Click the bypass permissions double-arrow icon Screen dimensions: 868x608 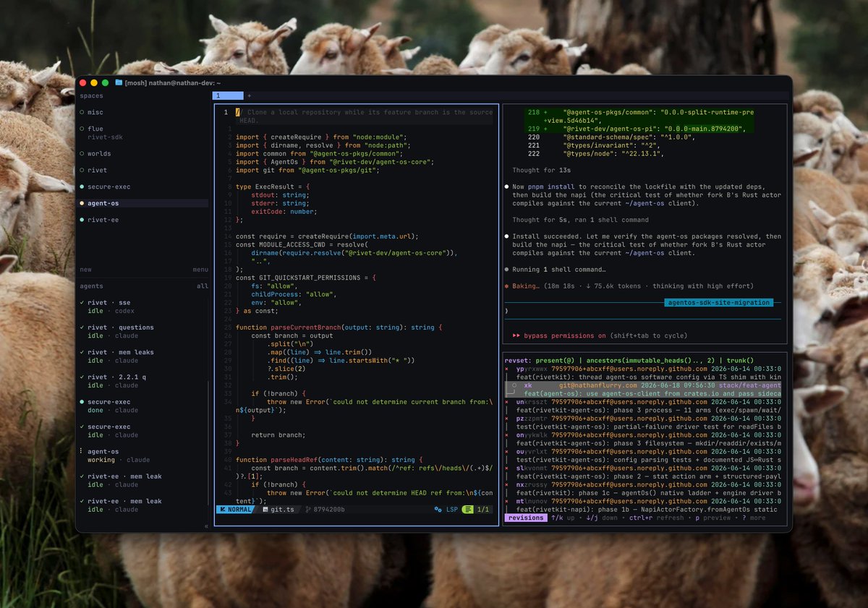tap(516, 336)
